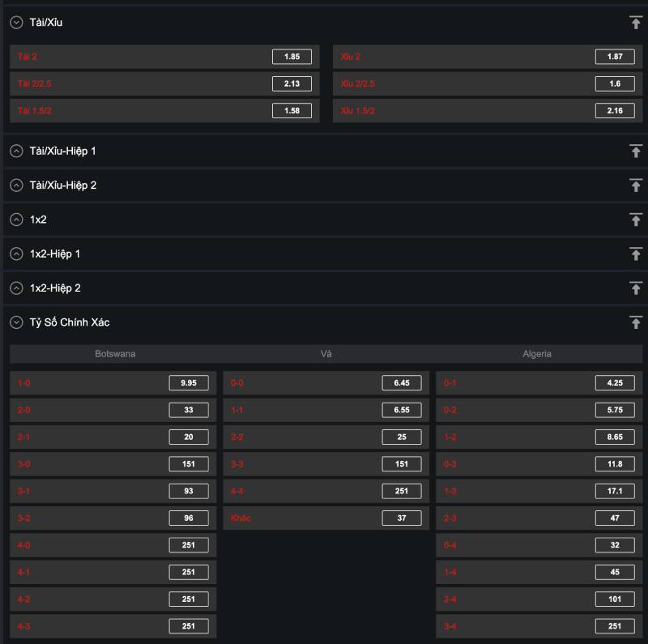Pin the 1x2 market to top
This screenshot has width=648, height=644.
pyautogui.click(x=635, y=220)
